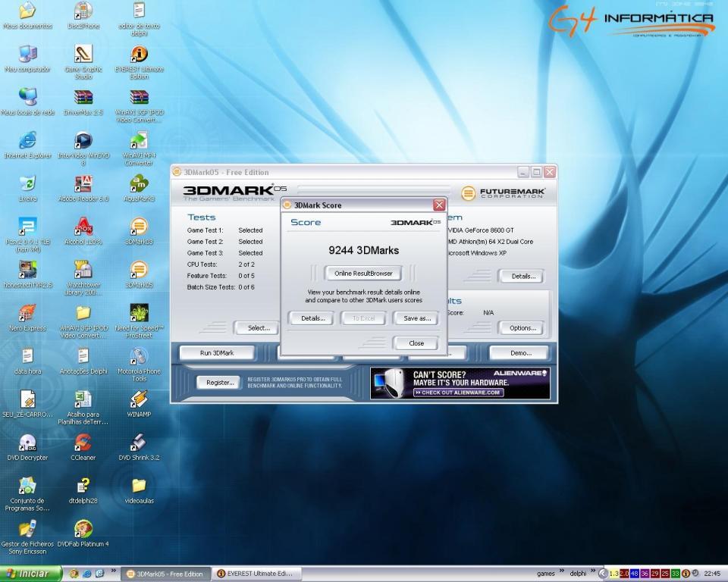Image resolution: width=728 pixels, height=582 pixels.
Task: Select the DVD Decrypter desktop icon
Action: 27,447
